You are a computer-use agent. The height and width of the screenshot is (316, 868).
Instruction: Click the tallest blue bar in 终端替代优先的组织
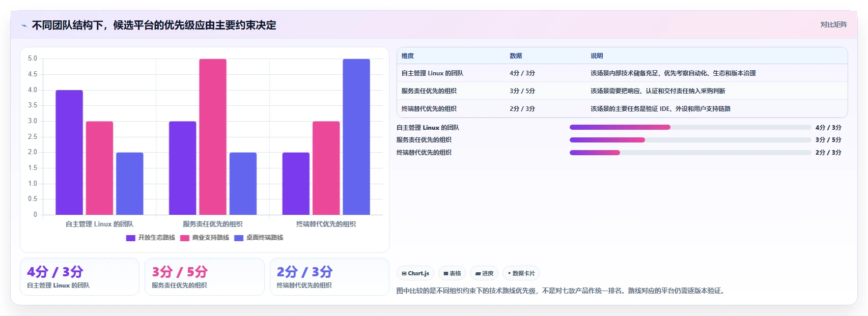click(x=356, y=137)
